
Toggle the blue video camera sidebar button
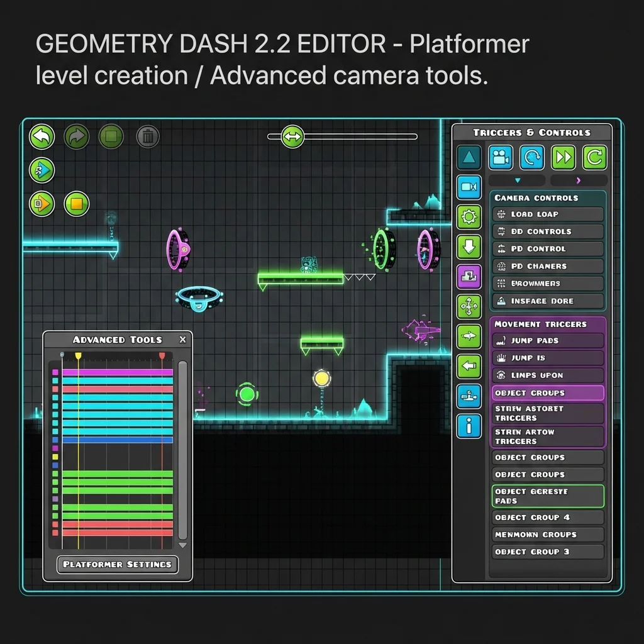(x=469, y=187)
